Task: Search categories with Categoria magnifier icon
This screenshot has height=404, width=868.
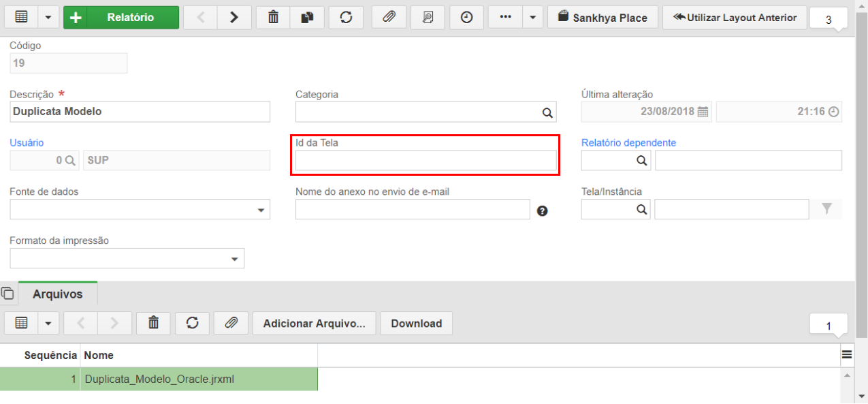Action: 547,112
